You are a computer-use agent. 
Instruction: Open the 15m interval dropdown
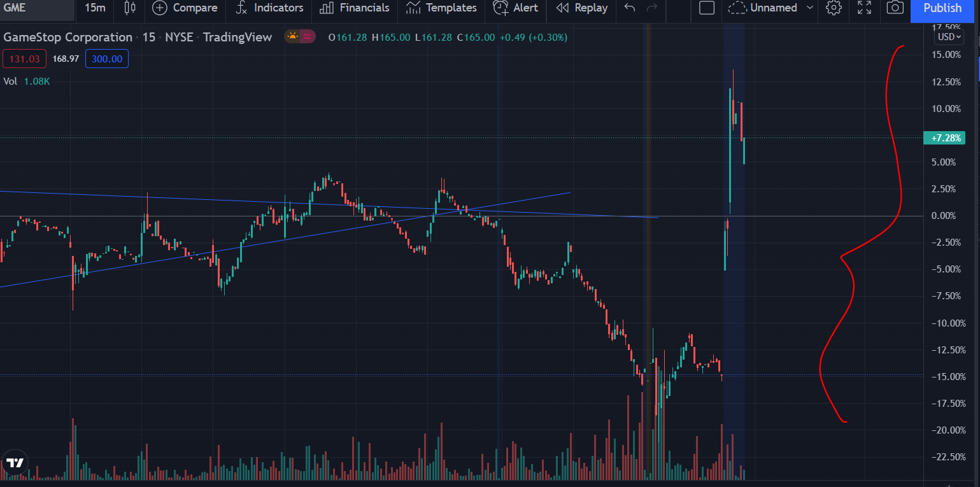click(95, 8)
